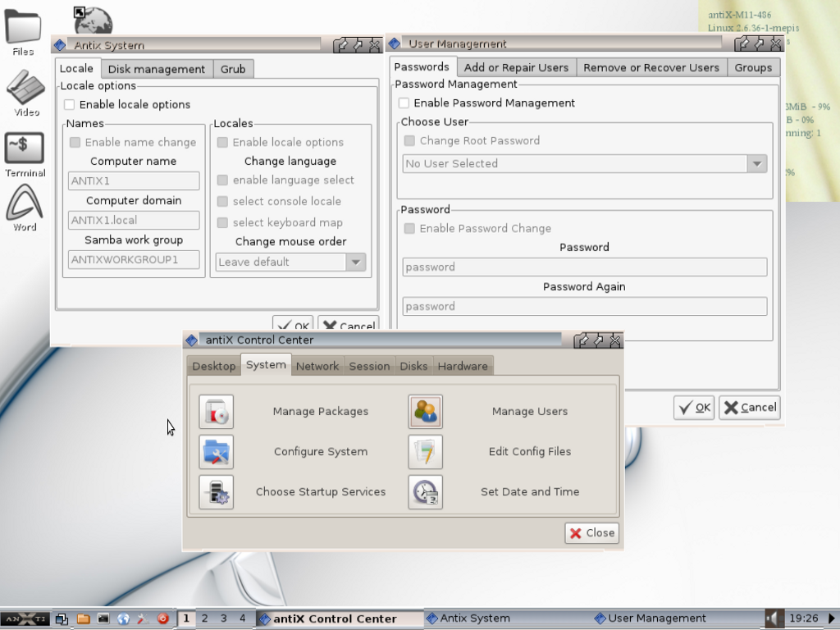840x630 pixels.
Task: Click the show desktop taskbar icon
Action: click(x=62, y=619)
